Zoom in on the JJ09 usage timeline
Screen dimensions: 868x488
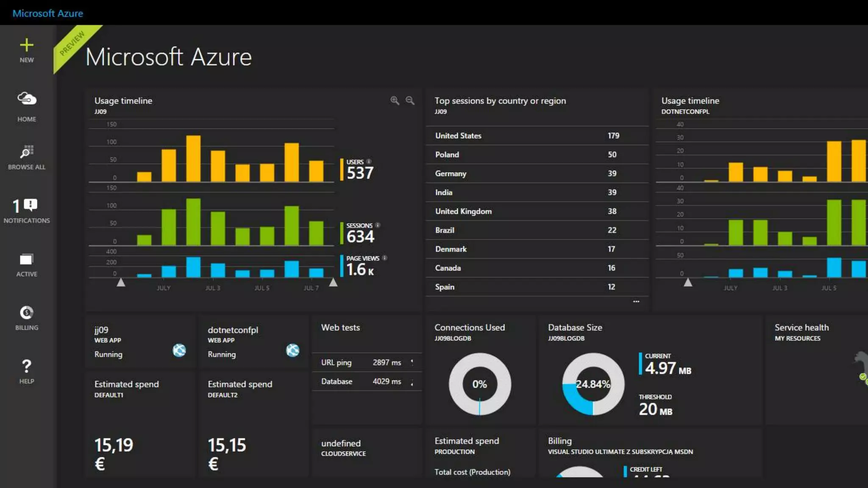395,100
